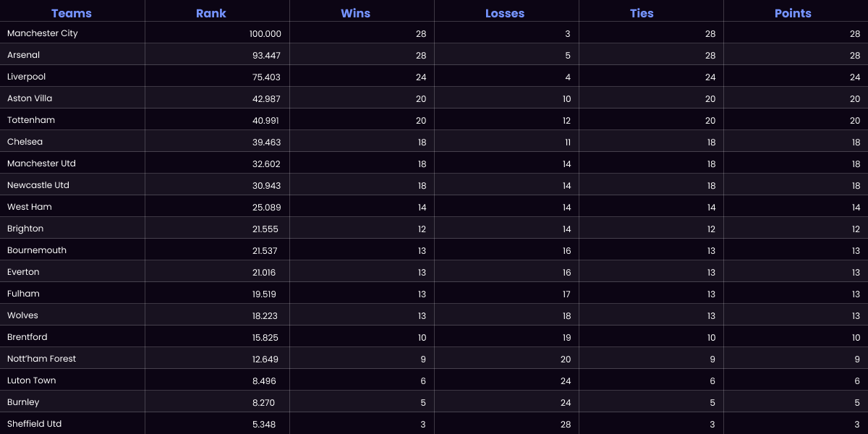
Task: Click Aston Villa in the Teams column
Action: (x=30, y=98)
